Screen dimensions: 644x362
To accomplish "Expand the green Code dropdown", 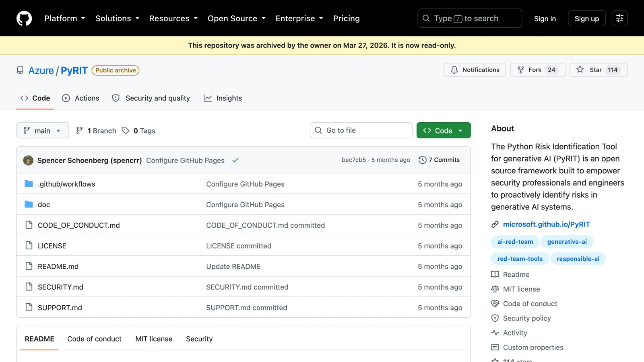I will point(444,130).
